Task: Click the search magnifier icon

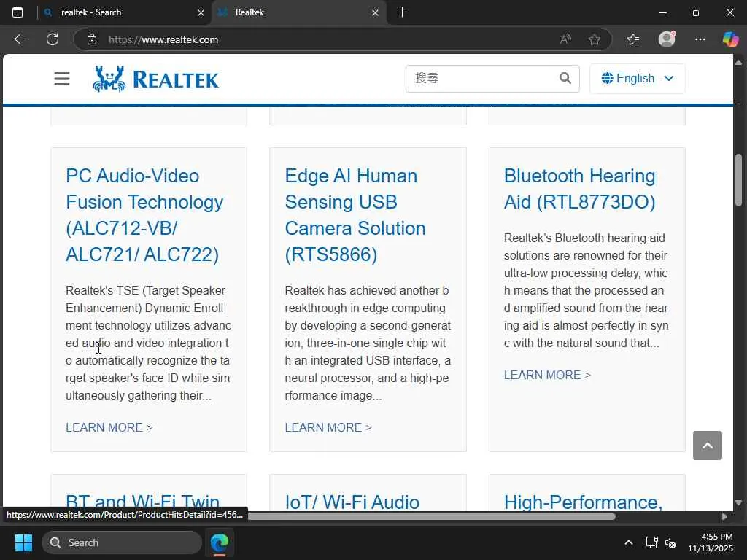Action: tap(565, 78)
